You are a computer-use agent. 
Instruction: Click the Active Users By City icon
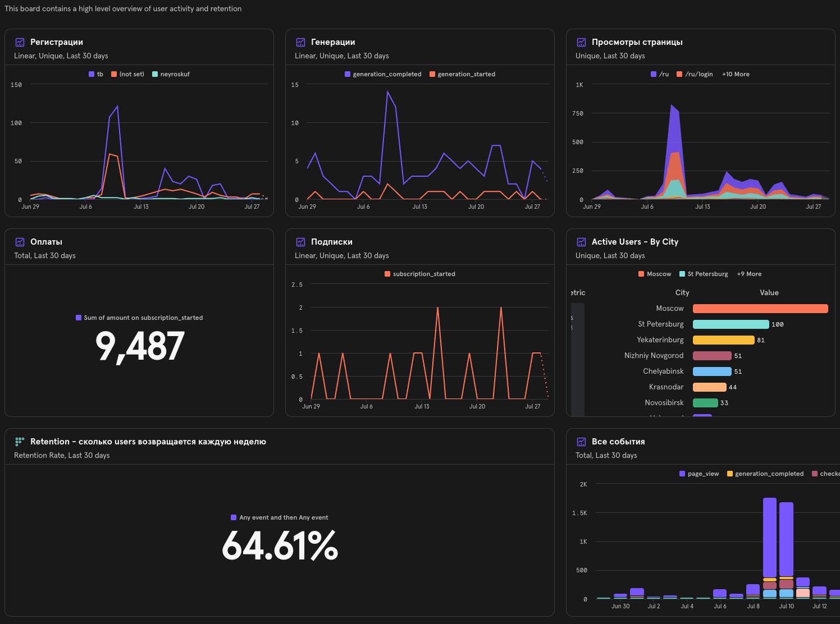point(581,242)
